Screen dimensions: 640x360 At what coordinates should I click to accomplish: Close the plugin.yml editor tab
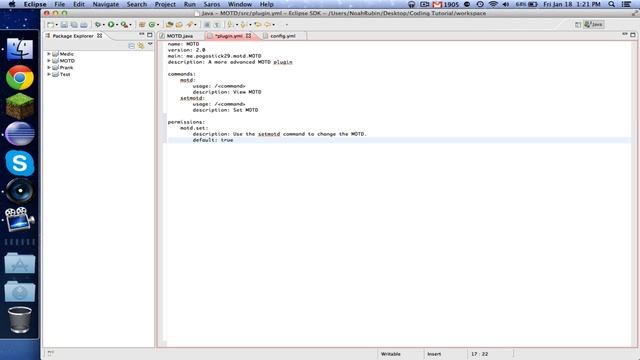[249, 36]
